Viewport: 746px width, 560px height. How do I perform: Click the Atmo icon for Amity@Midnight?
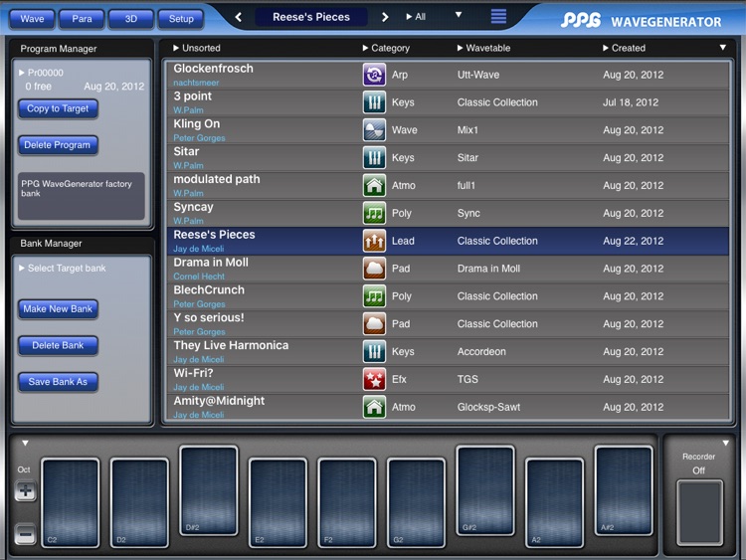(x=374, y=407)
